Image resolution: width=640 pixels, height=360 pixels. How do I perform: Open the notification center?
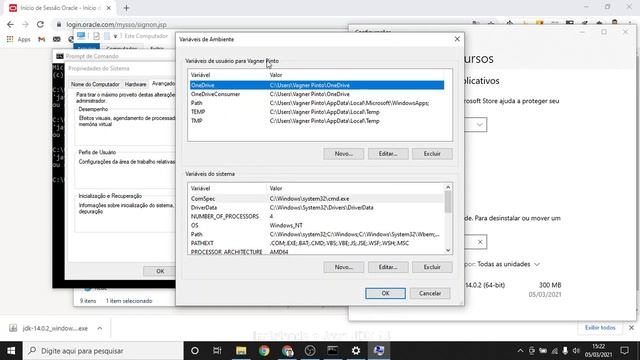point(624,351)
